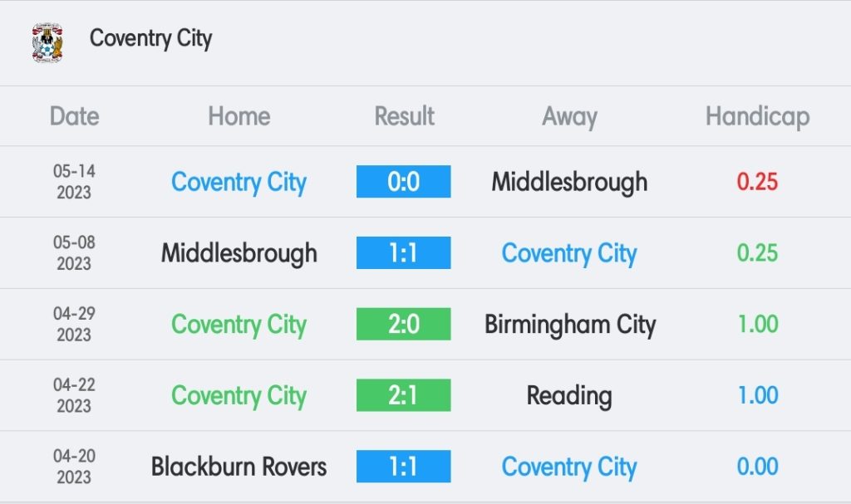Click Middlesbrough as away team on 05-14

569,183
